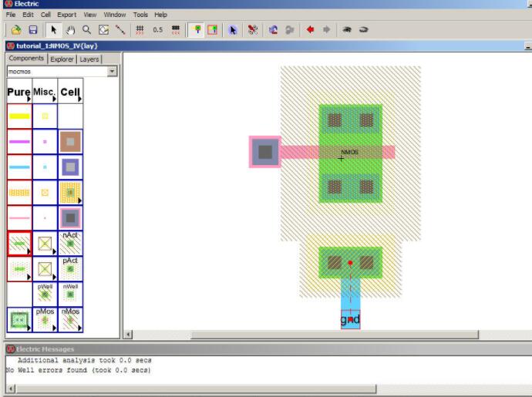Save the library with the disk icon
Viewport: 532px width, 397px height.
point(33,29)
